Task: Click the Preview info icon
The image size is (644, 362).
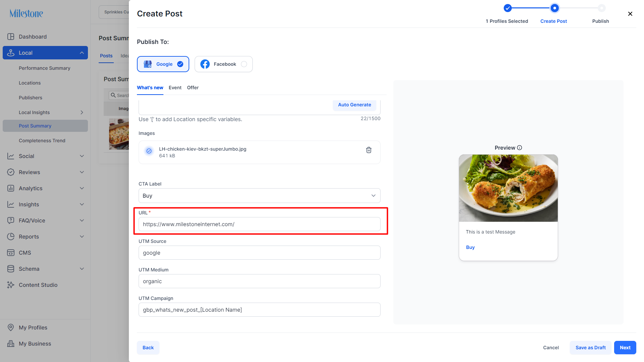Action: coord(519,148)
